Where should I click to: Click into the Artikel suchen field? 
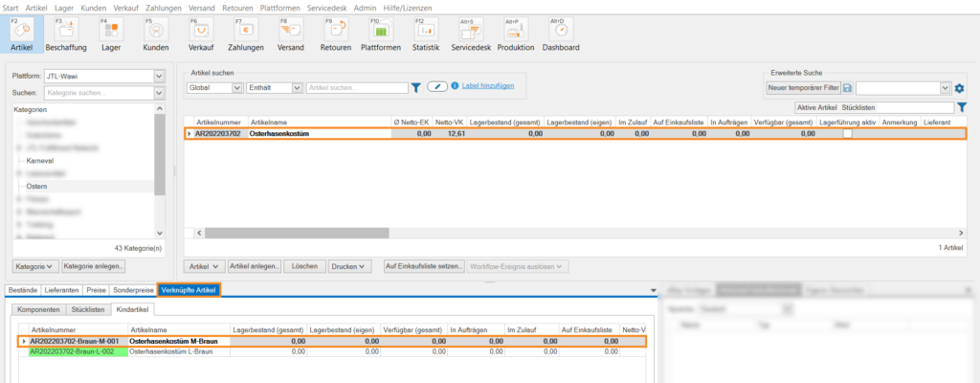[356, 88]
